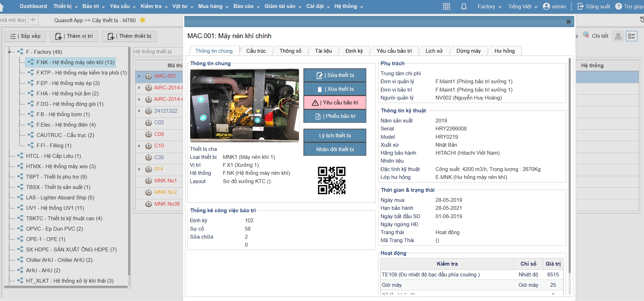This screenshot has width=644, height=301.
Task: Click the Yêu cầu bảo trì pink button
Action: (x=335, y=103)
